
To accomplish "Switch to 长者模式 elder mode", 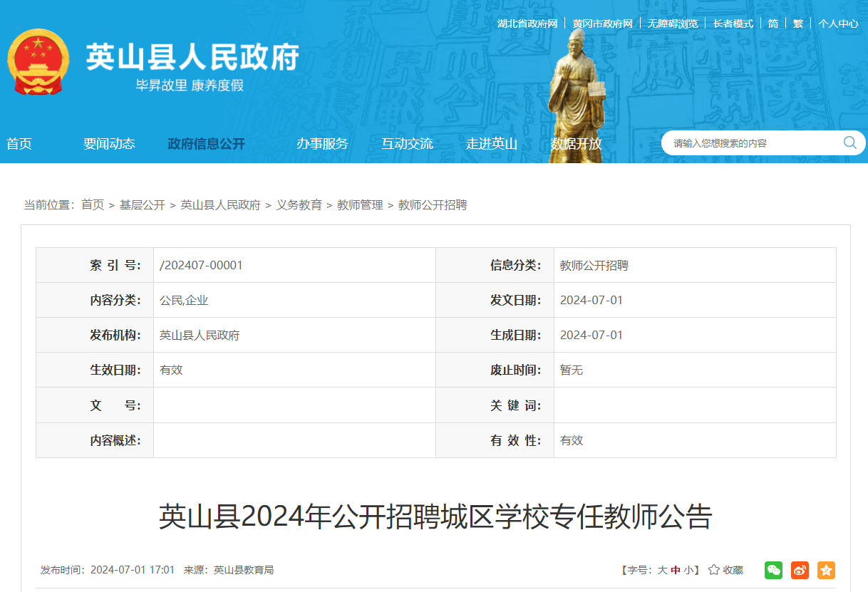I will (x=733, y=24).
